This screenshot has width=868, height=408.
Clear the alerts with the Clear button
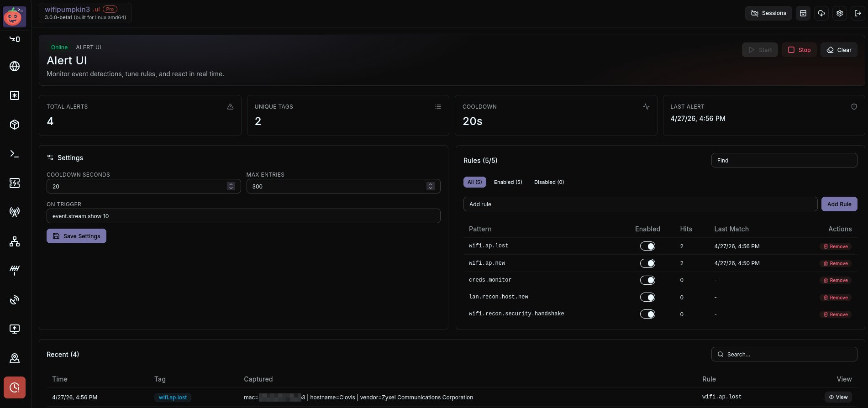point(839,50)
